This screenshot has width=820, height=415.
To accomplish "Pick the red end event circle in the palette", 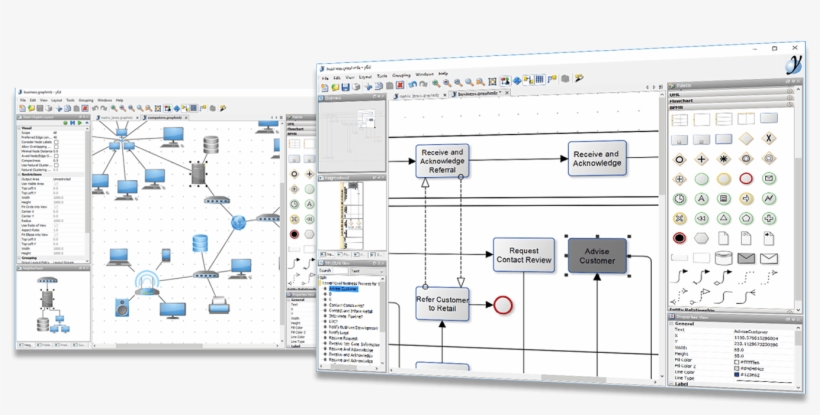I will click(680, 238).
